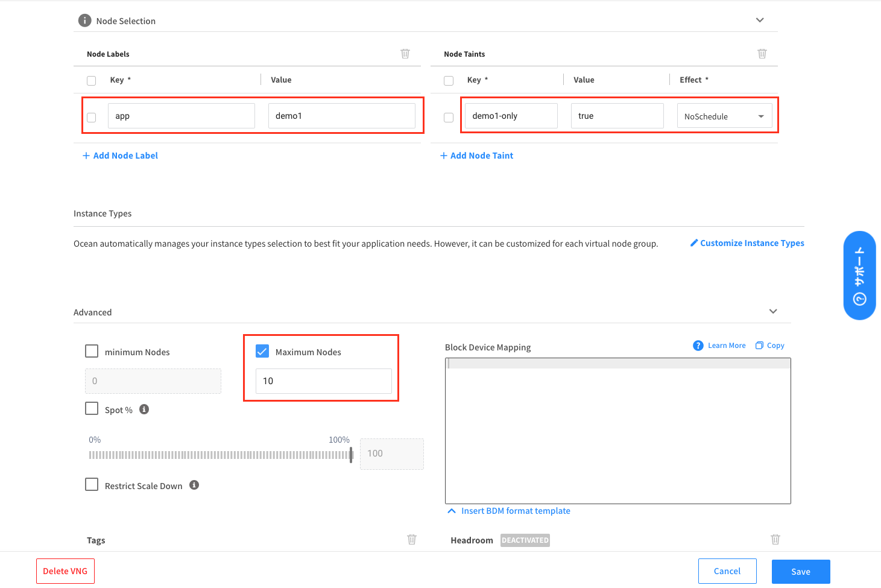Copy the Block Device Mapping
The height and width of the screenshot is (588, 881).
point(770,346)
